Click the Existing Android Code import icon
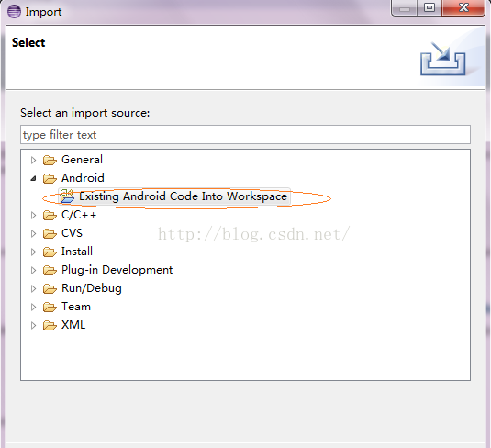The width and height of the screenshot is (491, 448). click(x=67, y=196)
